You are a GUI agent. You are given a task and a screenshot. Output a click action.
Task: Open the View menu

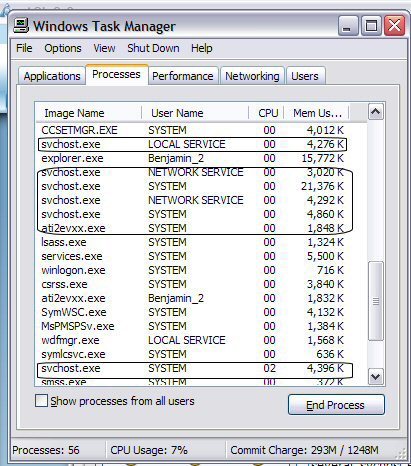click(104, 48)
